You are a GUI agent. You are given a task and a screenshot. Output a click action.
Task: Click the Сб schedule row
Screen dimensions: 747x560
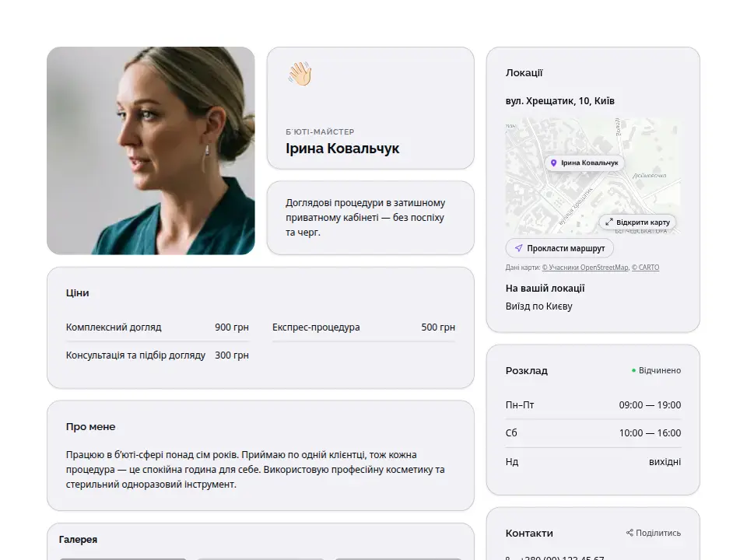[x=593, y=433]
